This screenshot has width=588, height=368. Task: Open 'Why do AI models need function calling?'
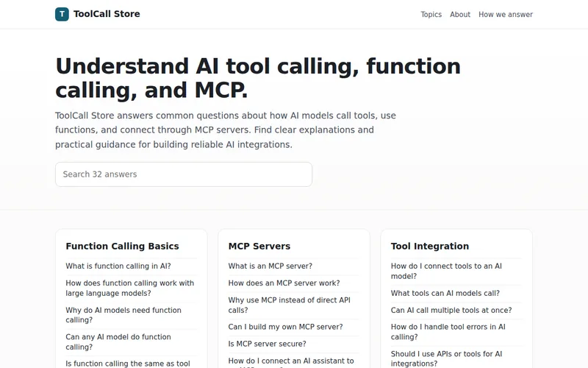pos(123,315)
